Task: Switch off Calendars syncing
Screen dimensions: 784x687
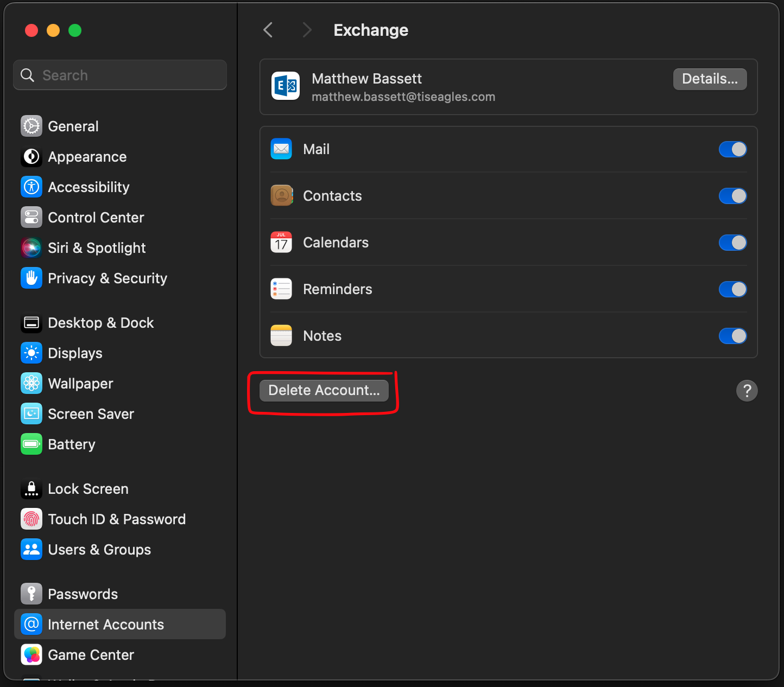Action: coord(732,243)
